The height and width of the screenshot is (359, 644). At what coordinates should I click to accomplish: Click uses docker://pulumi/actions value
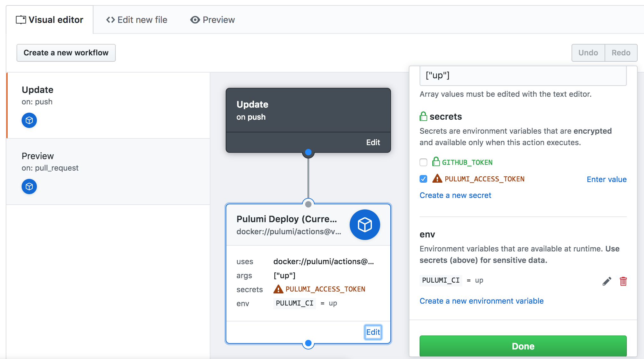(324, 262)
